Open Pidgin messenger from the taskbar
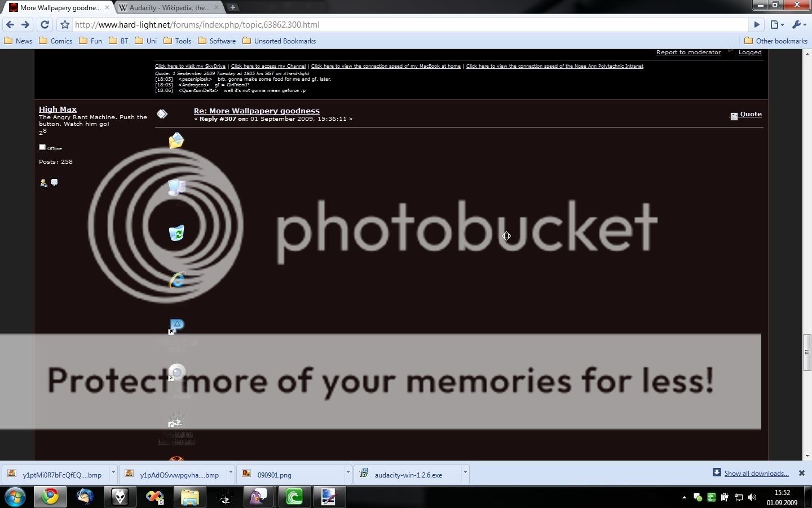Screen dimensions: 812x508 coord(259,497)
